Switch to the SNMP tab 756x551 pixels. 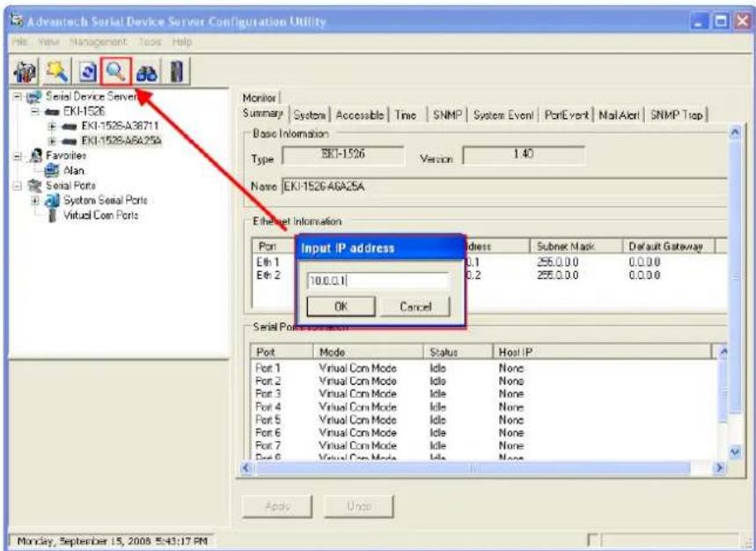[447, 115]
